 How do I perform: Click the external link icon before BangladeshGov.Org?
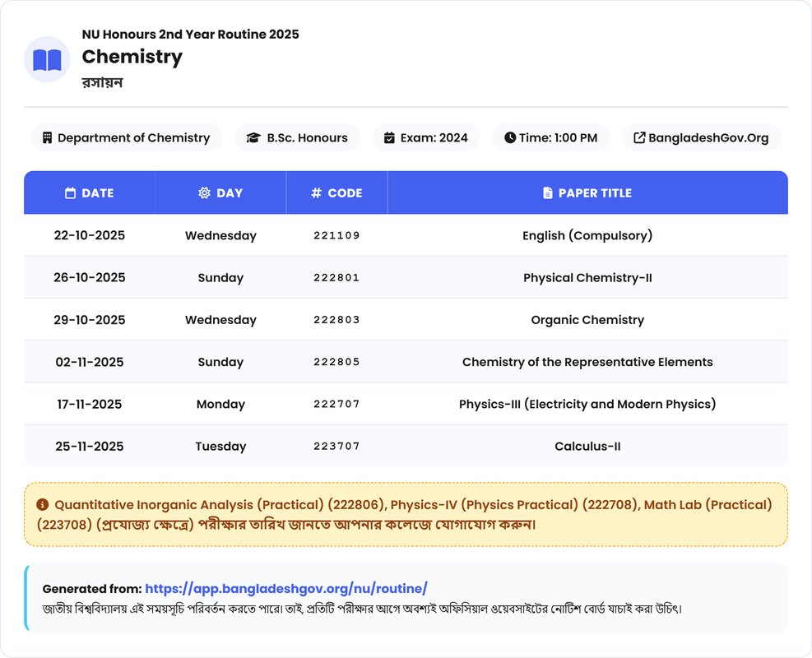[639, 137]
